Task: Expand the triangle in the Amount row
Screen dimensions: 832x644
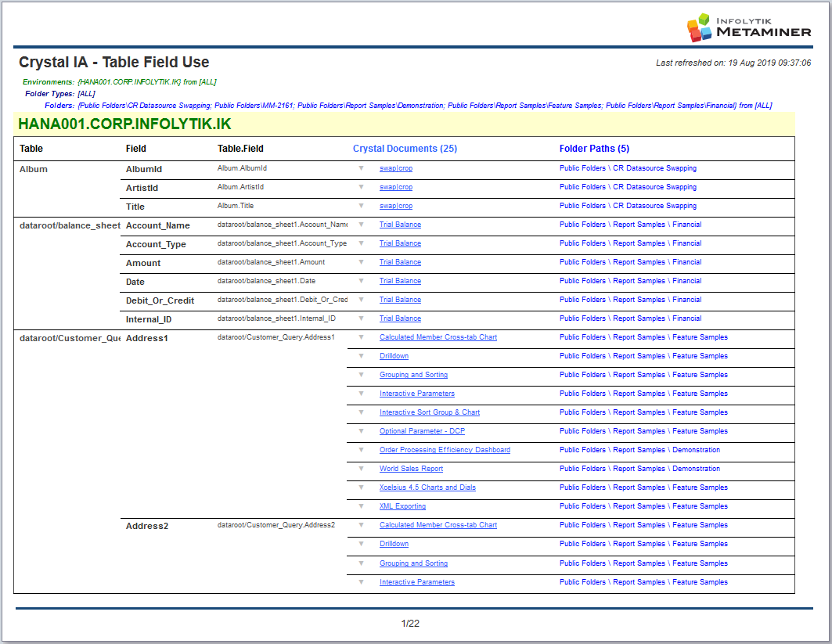Action: 361,262
